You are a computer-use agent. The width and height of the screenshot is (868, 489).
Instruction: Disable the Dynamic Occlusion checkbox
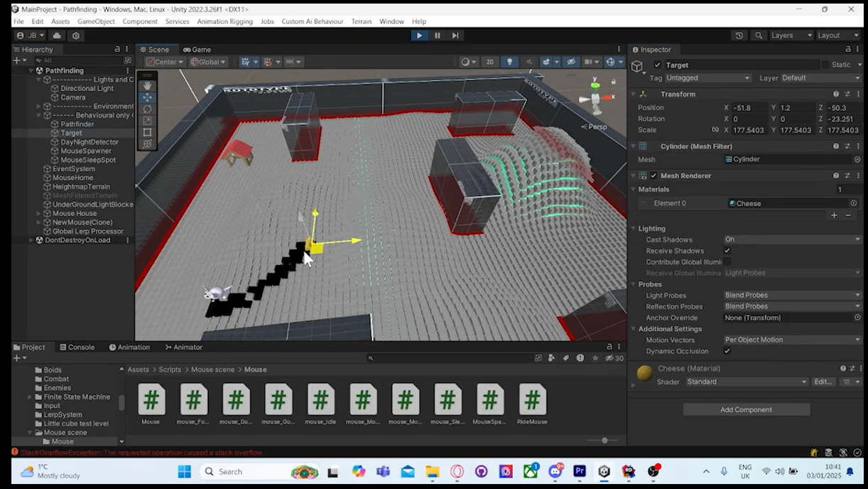click(727, 351)
